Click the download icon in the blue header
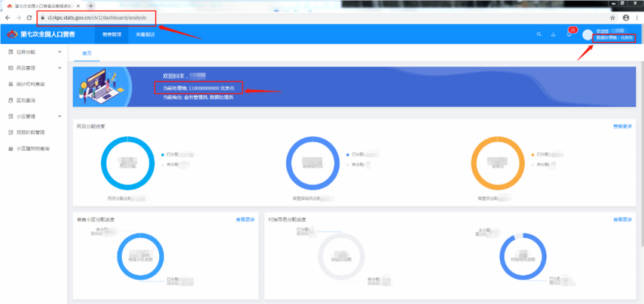Viewport: 644px width, 304px height. point(553,34)
